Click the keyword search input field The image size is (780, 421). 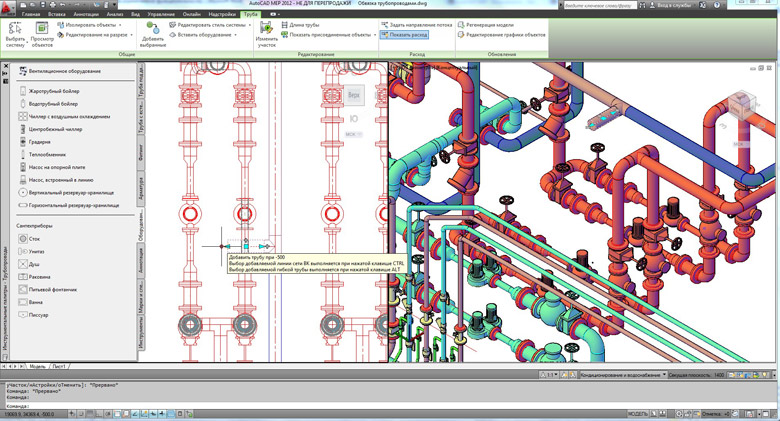click(598, 5)
